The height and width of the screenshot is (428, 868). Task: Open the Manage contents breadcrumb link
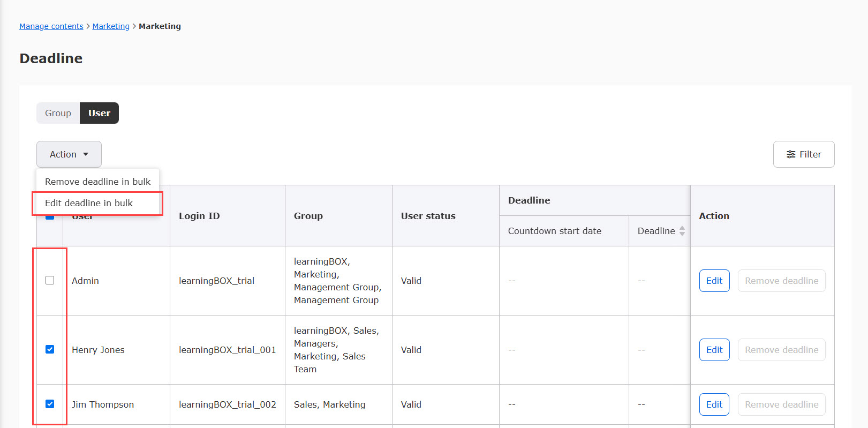[51, 26]
